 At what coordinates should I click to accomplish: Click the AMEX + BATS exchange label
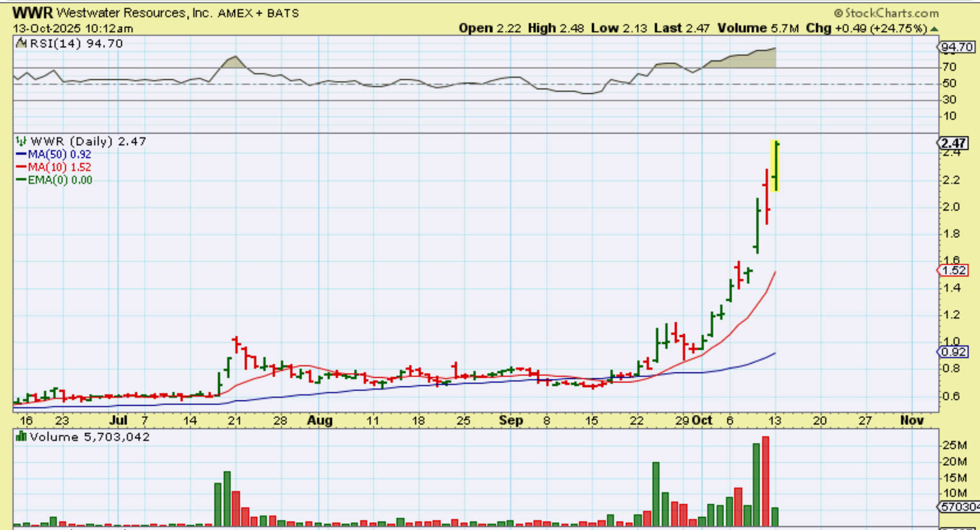coord(258,13)
